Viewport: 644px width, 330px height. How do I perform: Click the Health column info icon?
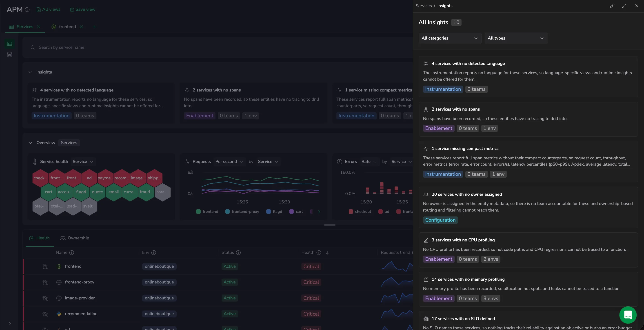pos(318,252)
